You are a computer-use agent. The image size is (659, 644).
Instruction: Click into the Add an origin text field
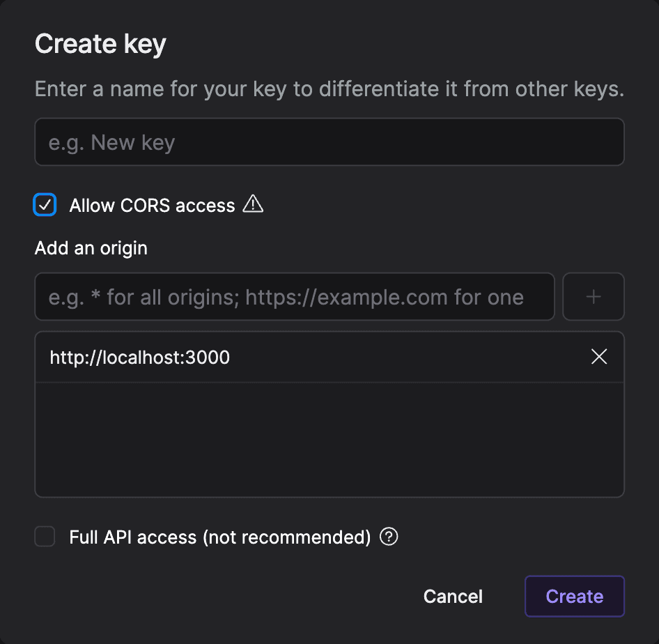295,297
